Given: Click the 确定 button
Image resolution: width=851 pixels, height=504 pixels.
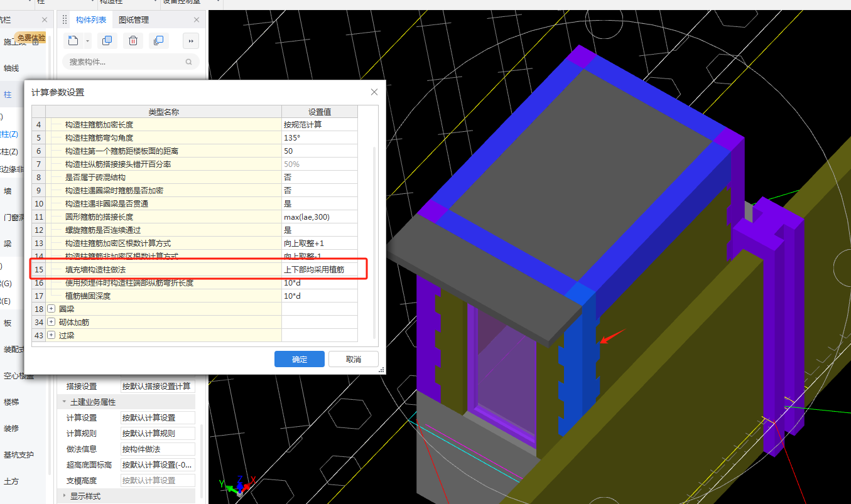Looking at the screenshot, I should coord(300,360).
